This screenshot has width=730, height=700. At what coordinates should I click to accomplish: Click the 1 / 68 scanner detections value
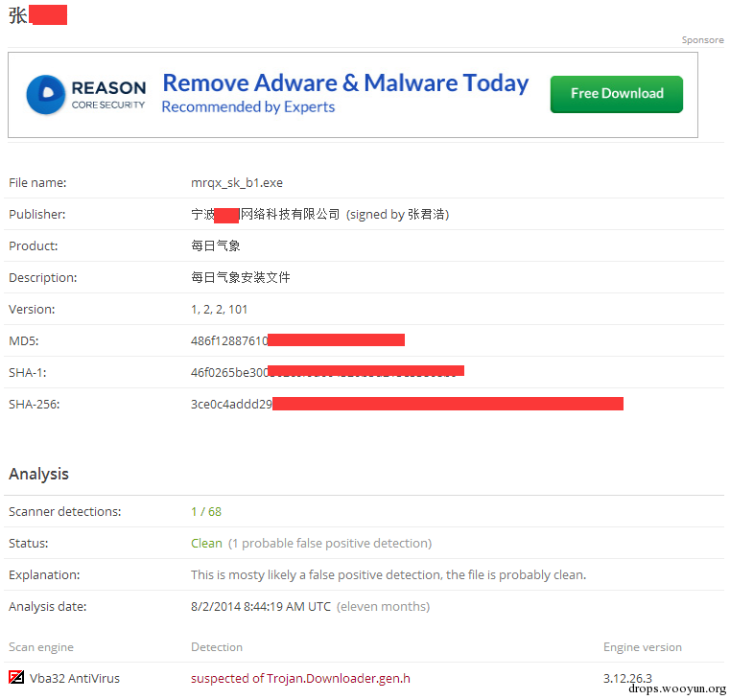206,511
